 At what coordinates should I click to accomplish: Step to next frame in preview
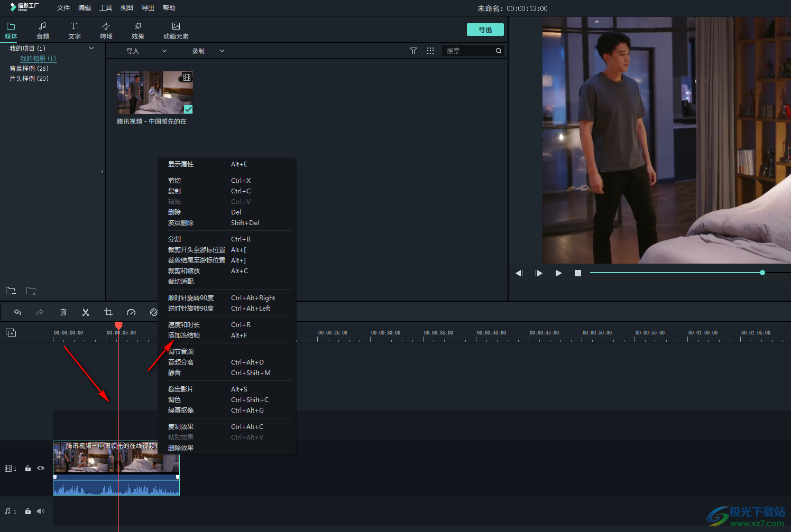[x=539, y=273]
